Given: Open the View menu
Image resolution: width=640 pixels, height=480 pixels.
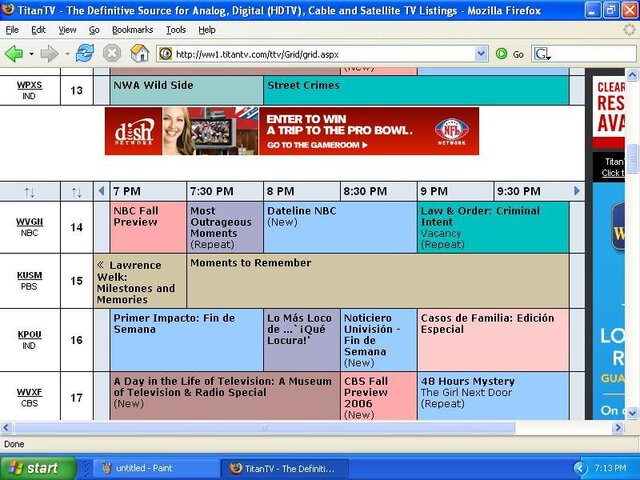Looking at the screenshot, I should (67, 30).
